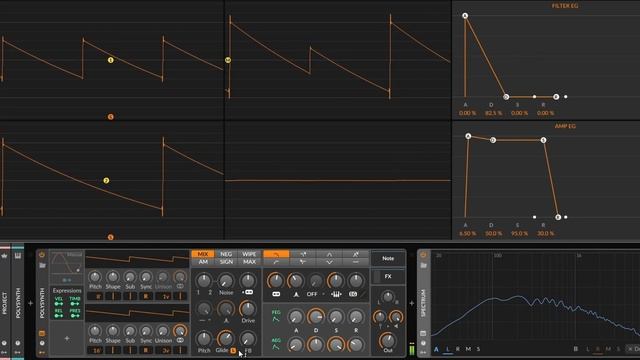Click the yellow marker 1 on oscillator 1 waveform
This screenshot has height=360, width=640.
tap(111, 60)
